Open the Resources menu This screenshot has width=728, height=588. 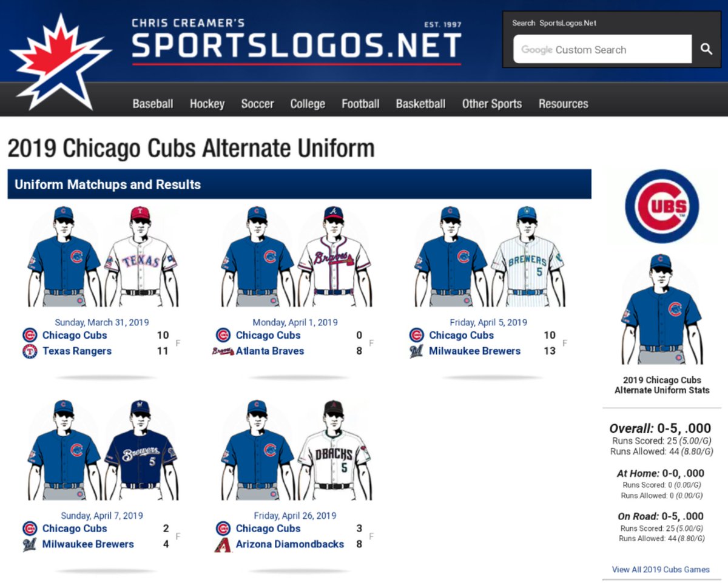pos(563,104)
